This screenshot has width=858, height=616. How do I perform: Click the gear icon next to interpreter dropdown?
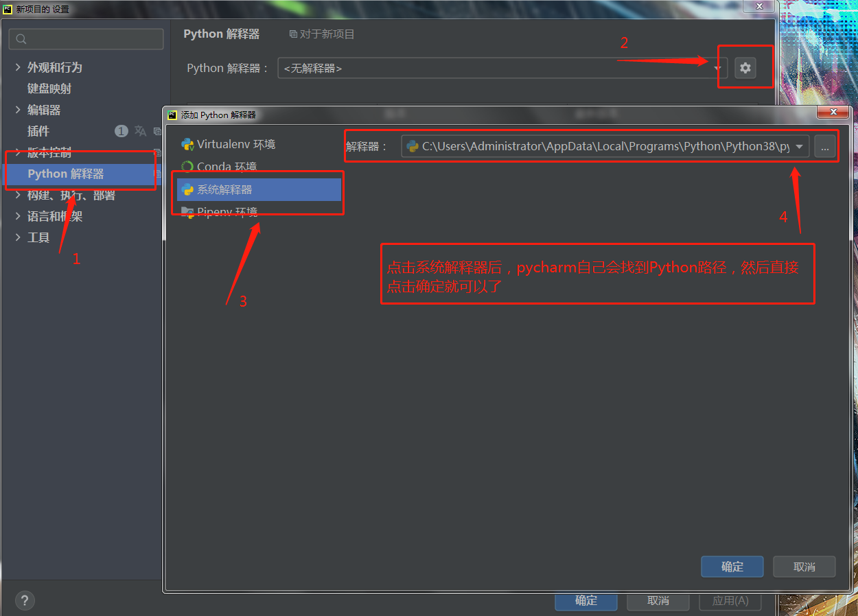point(745,68)
